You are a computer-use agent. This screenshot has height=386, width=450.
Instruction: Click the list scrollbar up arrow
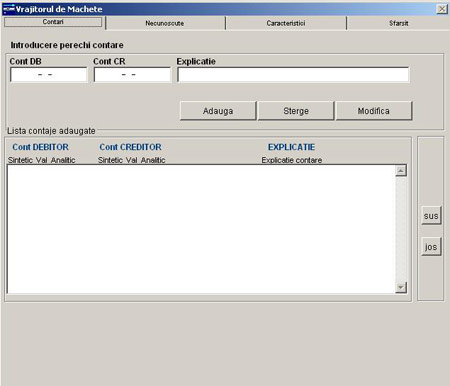401,171
